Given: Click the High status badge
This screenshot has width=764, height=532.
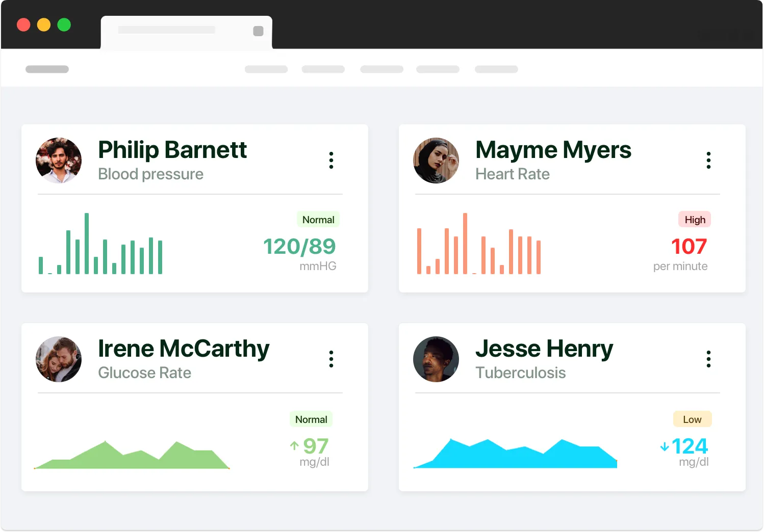Looking at the screenshot, I should coord(695,220).
